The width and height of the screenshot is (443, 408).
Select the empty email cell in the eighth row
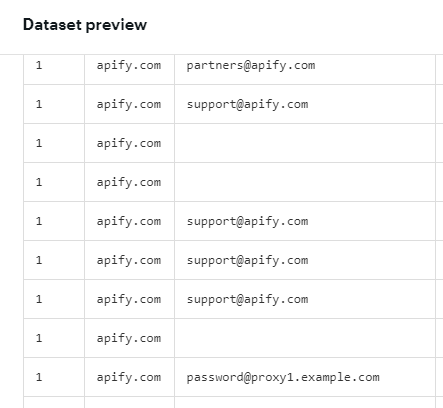coord(305,338)
